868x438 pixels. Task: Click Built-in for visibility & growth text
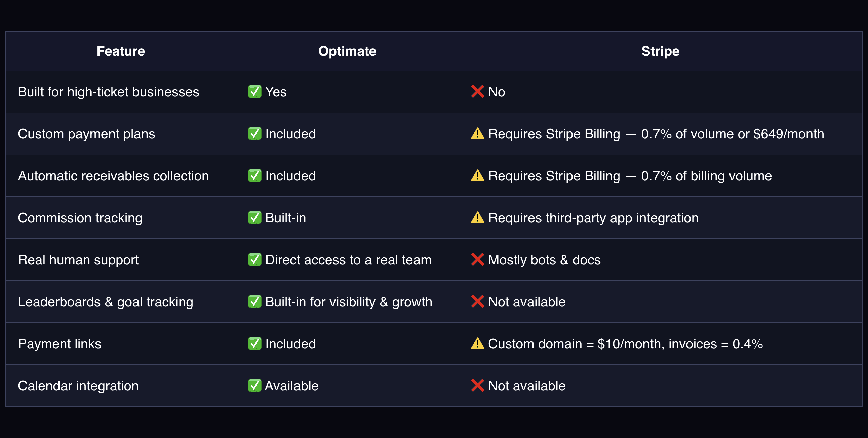(348, 302)
